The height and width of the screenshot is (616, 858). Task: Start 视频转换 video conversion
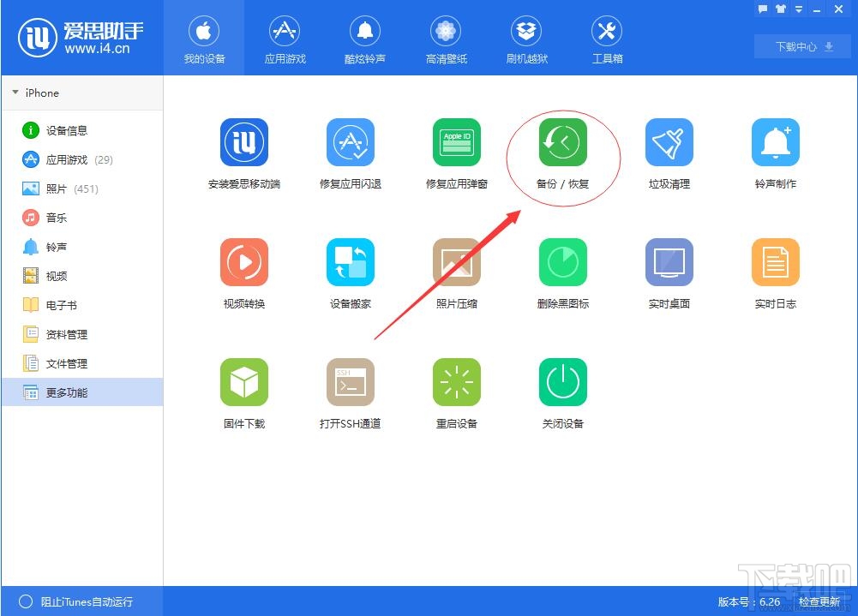click(244, 274)
